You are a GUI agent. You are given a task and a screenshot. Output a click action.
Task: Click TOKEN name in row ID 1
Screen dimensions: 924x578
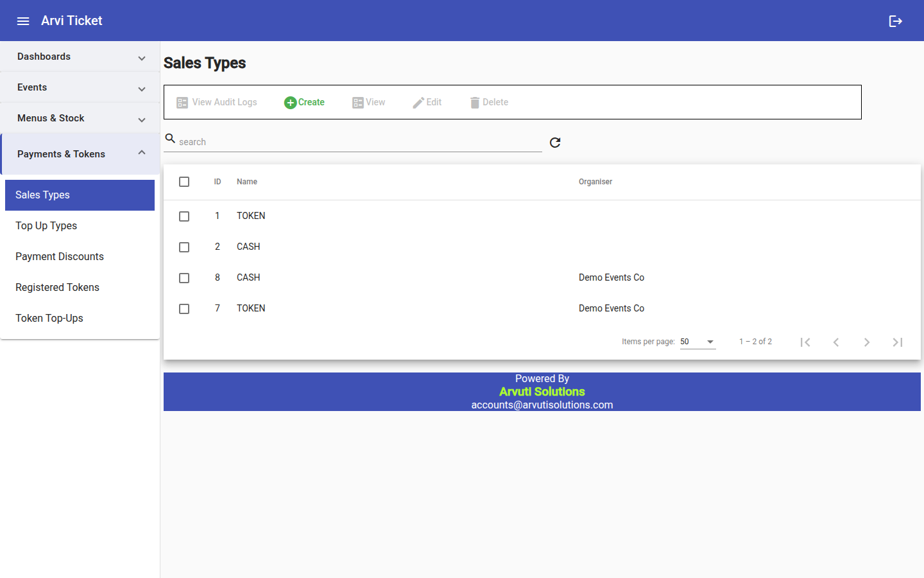pos(251,216)
